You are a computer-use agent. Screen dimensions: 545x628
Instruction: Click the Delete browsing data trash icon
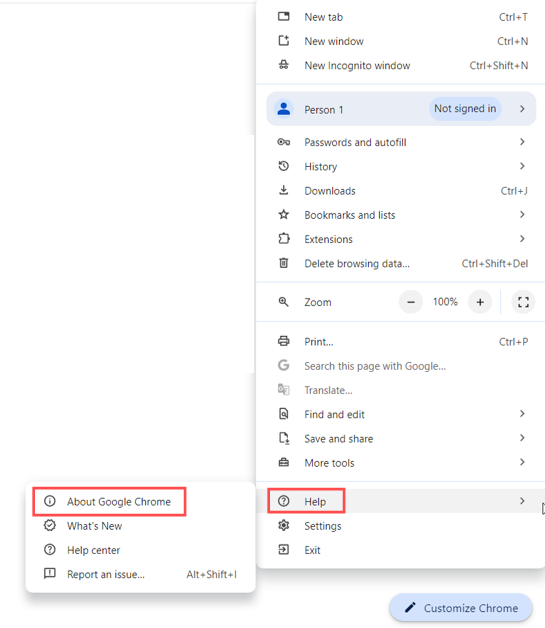pos(284,263)
